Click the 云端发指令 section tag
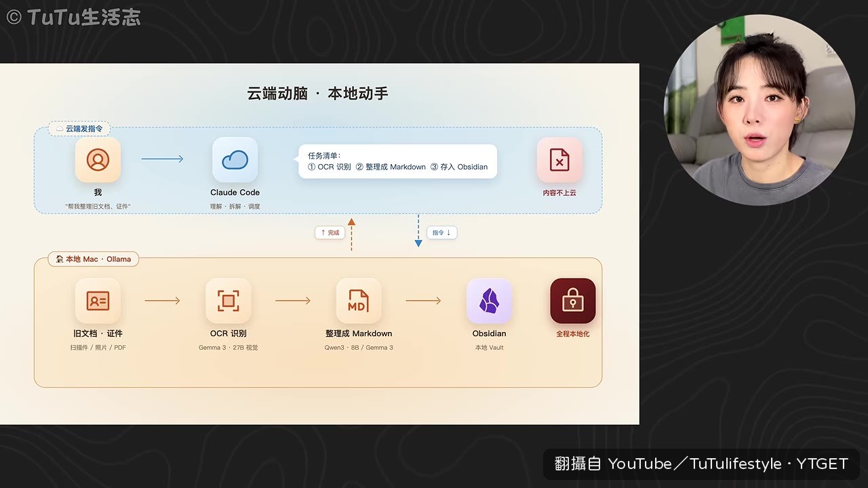This screenshot has height=488, width=868. [79, 128]
